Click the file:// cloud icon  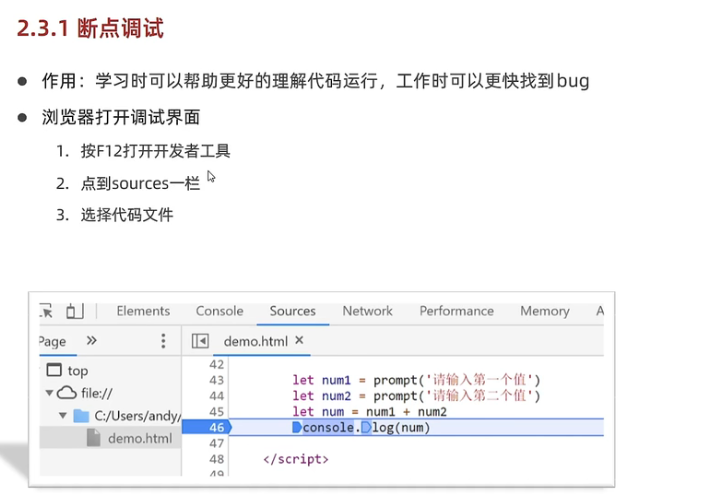(67, 393)
